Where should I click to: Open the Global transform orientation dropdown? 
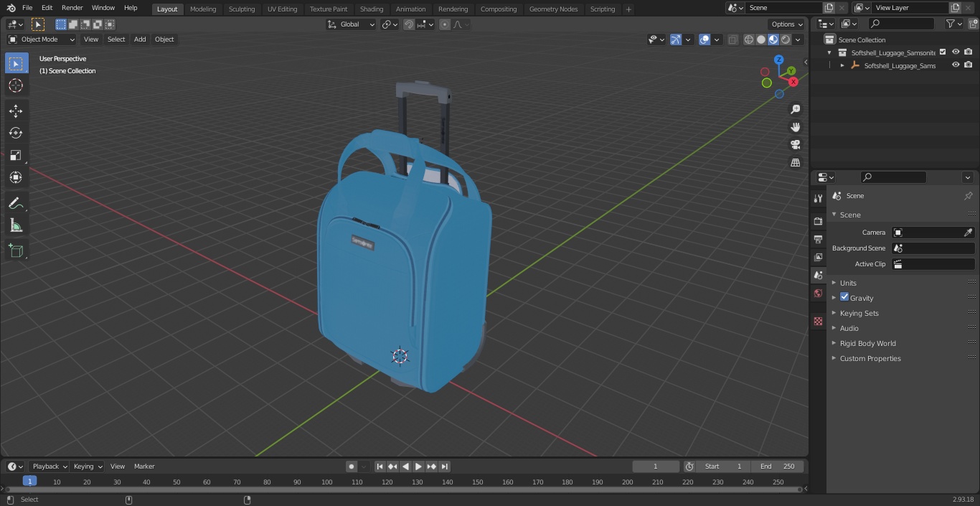352,24
